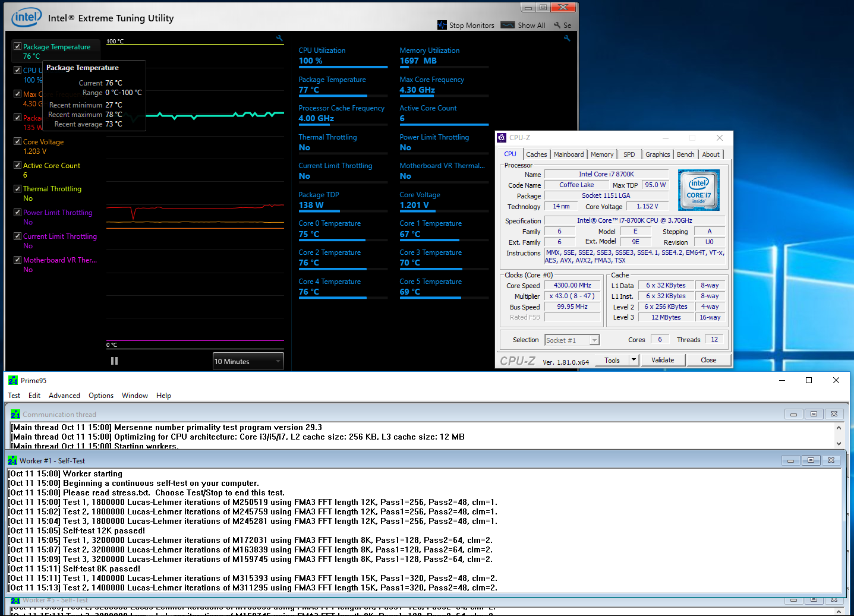The height and width of the screenshot is (616, 854).
Task: Open the Advanced menu in Prime95
Action: (64, 396)
